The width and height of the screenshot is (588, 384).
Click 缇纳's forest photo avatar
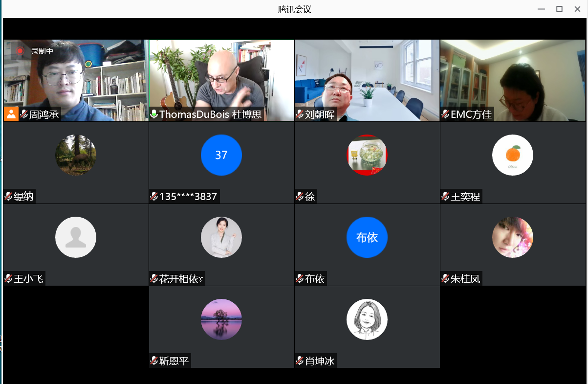[76, 155]
